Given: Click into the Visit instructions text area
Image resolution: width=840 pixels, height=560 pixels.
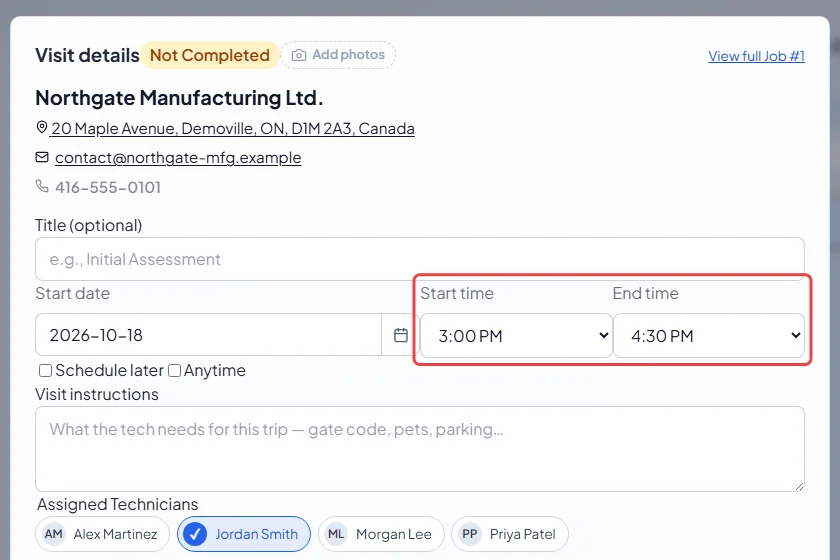Looking at the screenshot, I should pyautogui.click(x=419, y=449).
